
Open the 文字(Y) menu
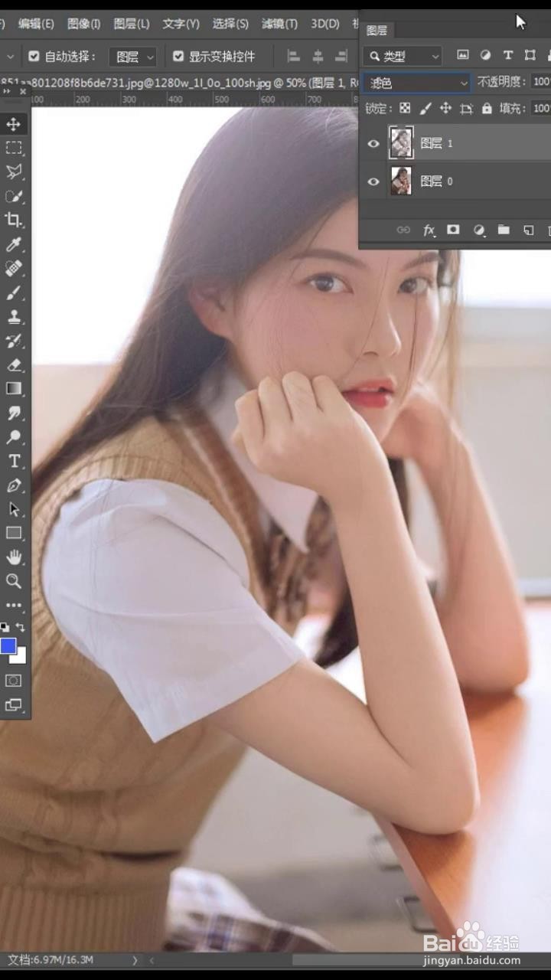(x=181, y=24)
